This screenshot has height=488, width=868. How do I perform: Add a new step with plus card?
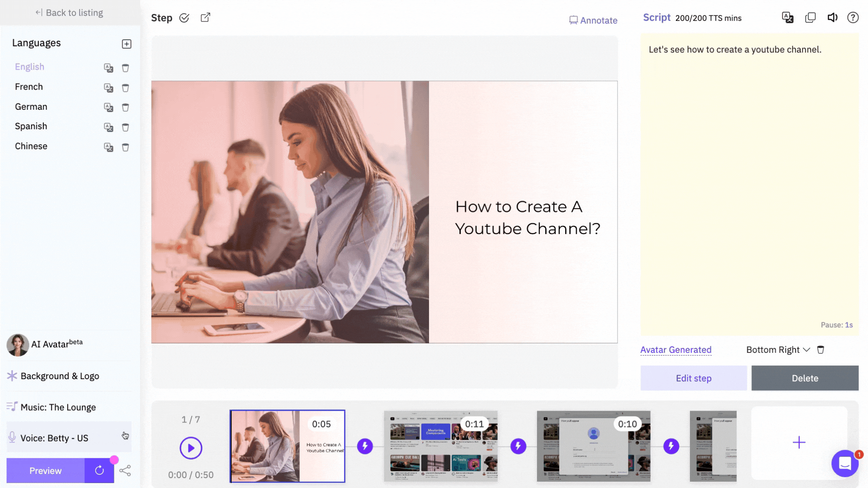[799, 443]
